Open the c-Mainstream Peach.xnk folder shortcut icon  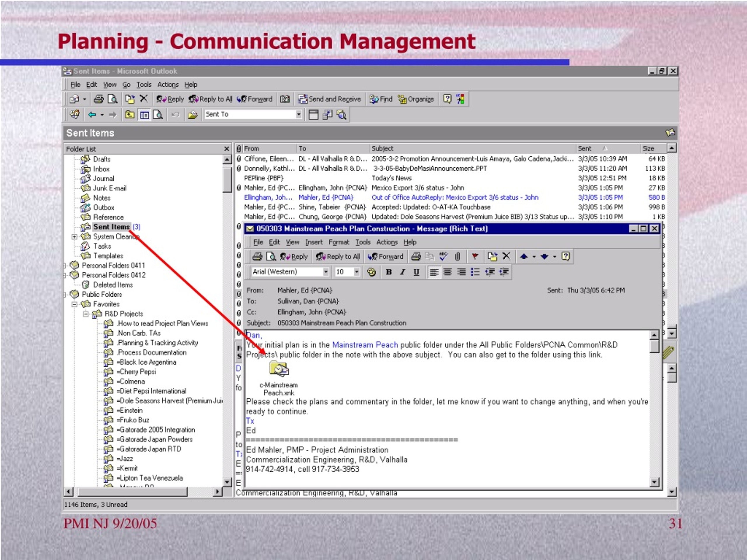[x=279, y=369]
